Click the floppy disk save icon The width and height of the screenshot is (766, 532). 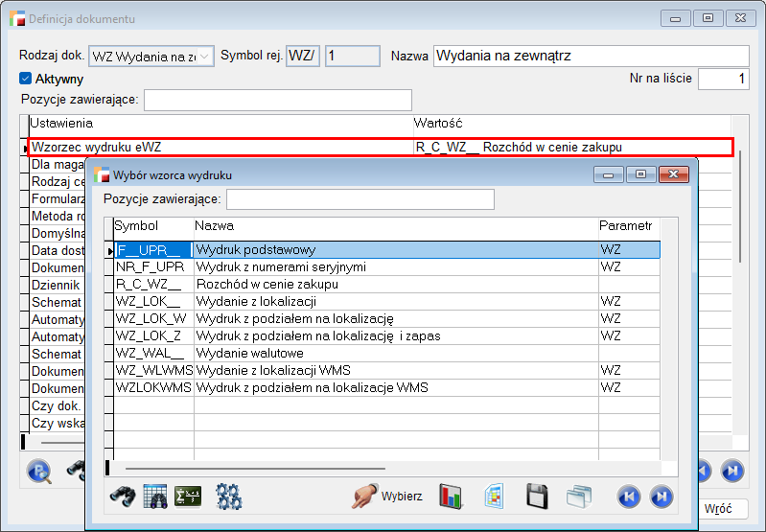538,496
